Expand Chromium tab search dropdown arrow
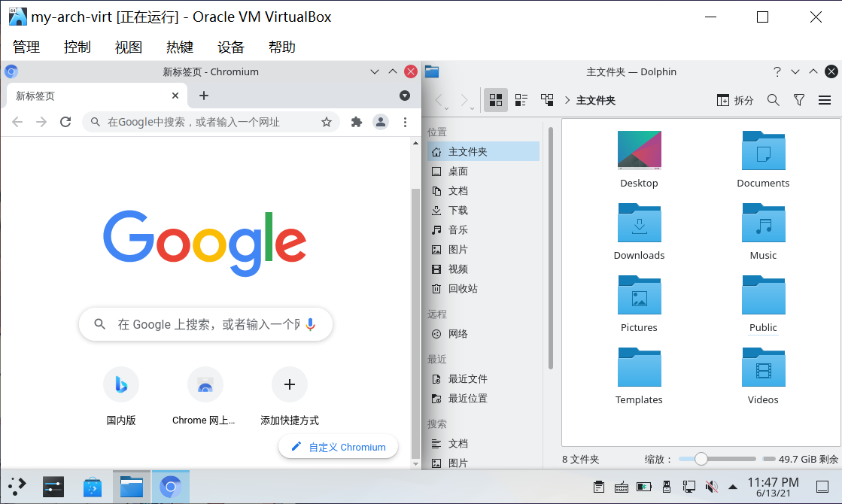Image resolution: width=842 pixels, height=504 pixels. [405, 96]
